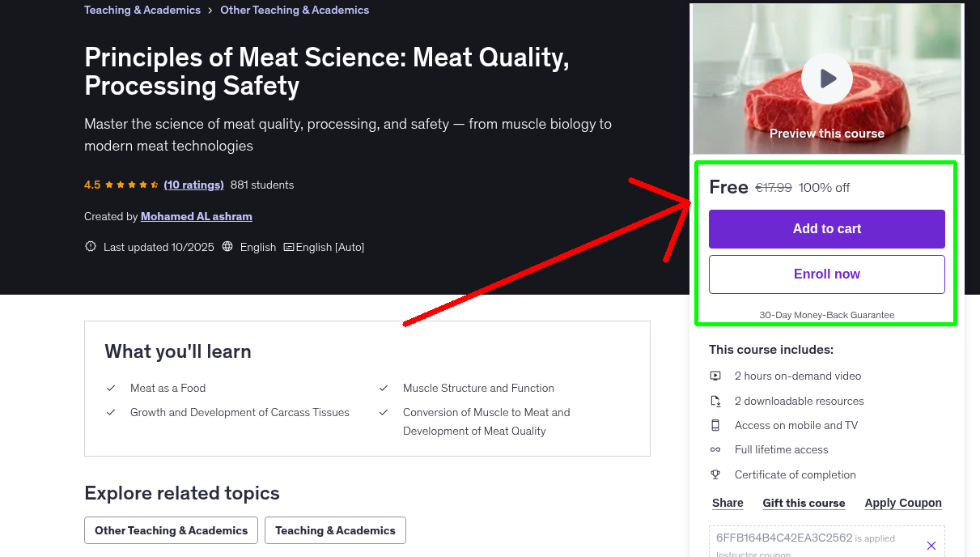Click Apply Coupon
This screenshot has height=557, width=980.
point(902,503)
